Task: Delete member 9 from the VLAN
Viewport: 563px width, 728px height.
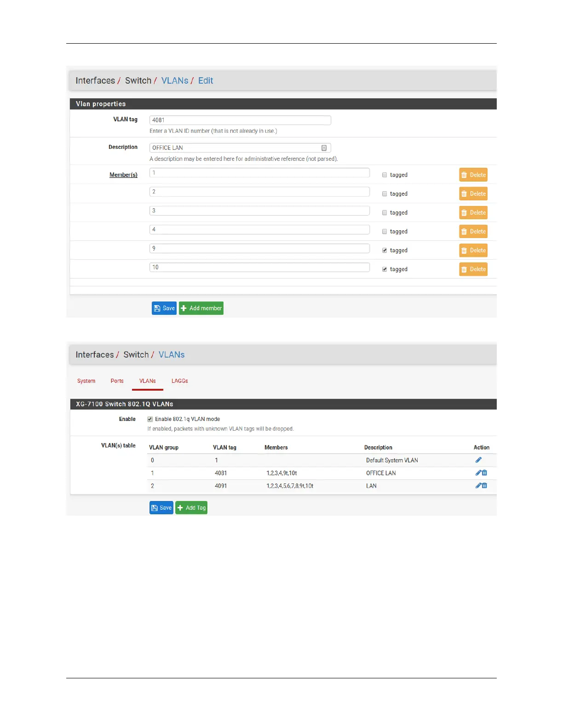Action: (473, 250)
